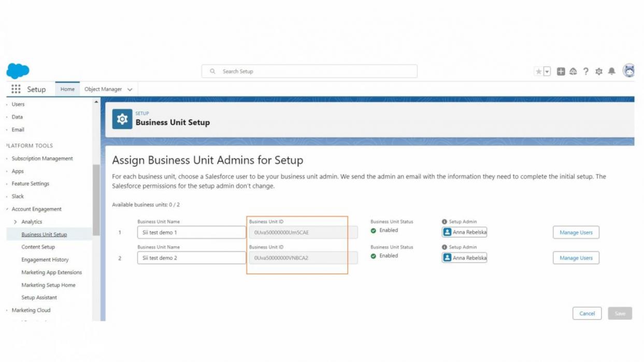Open the user profile avatar
This screenshot has height=362, width=644.
[x=629, y=70]
